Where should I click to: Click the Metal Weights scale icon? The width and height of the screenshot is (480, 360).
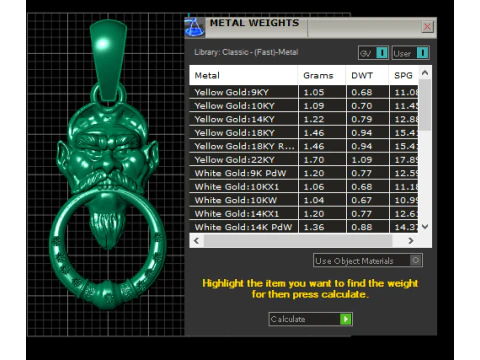[195, 27]
